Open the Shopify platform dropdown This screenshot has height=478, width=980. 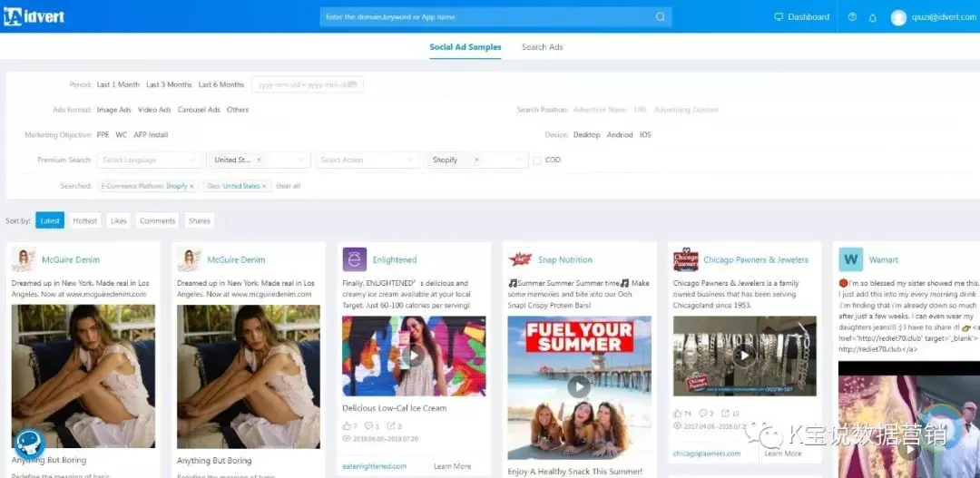click(476, 161)
